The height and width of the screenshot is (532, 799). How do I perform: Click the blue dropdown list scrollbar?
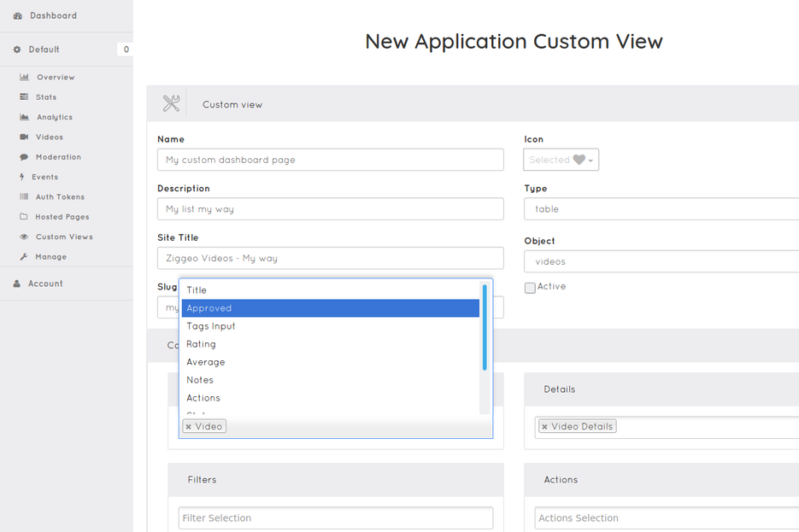pos(485,327)
